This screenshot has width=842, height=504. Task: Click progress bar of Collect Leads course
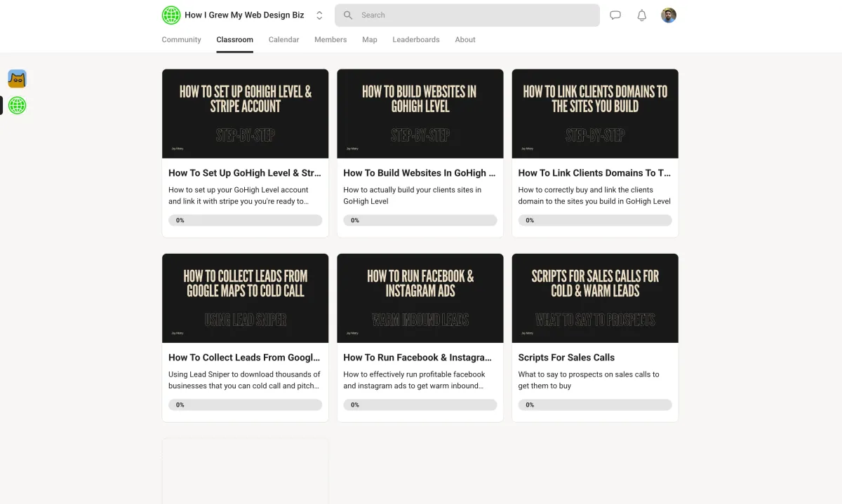point(245,404)
